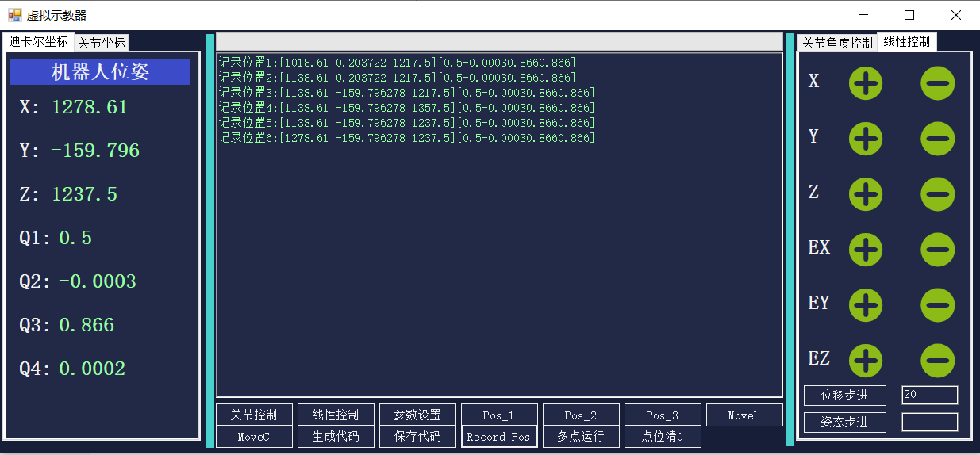Click the MoveL button
The height and width of the screenshot is (455, 980).
(744, 415)
